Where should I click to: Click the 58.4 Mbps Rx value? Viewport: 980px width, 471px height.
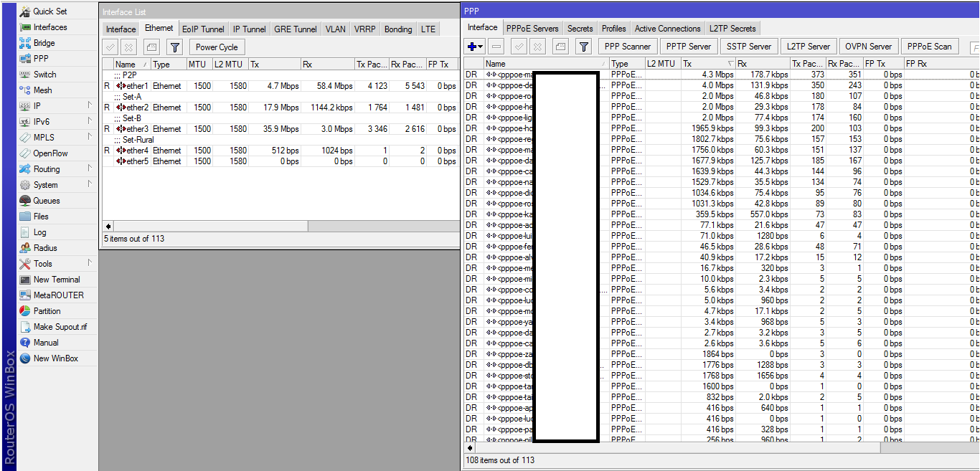334,86
